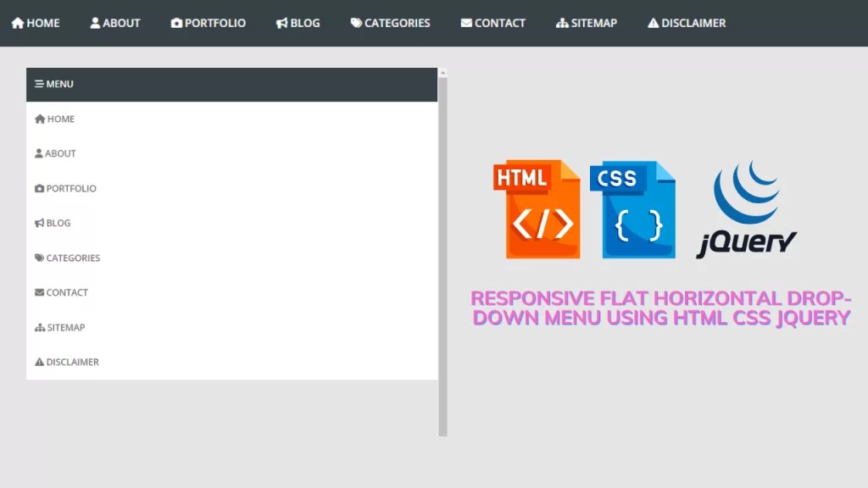Expand the PORTFOLIO dropdown menu
868x488 pixels.
pos(209,23)
